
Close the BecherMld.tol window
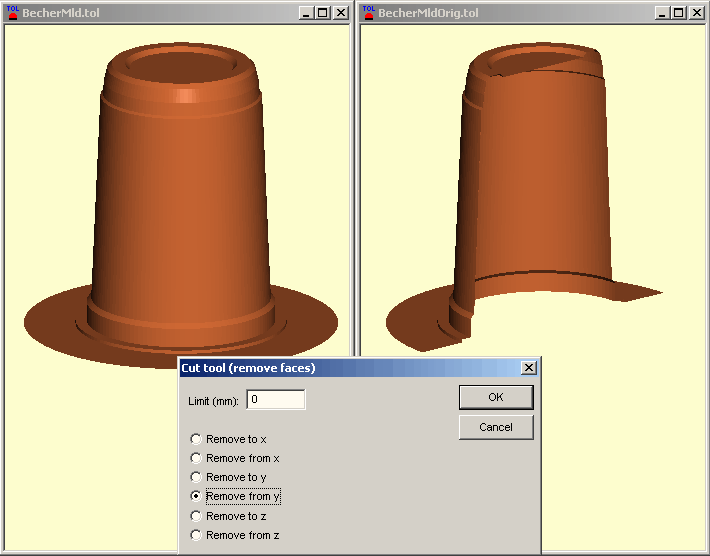tap(341, 13)
